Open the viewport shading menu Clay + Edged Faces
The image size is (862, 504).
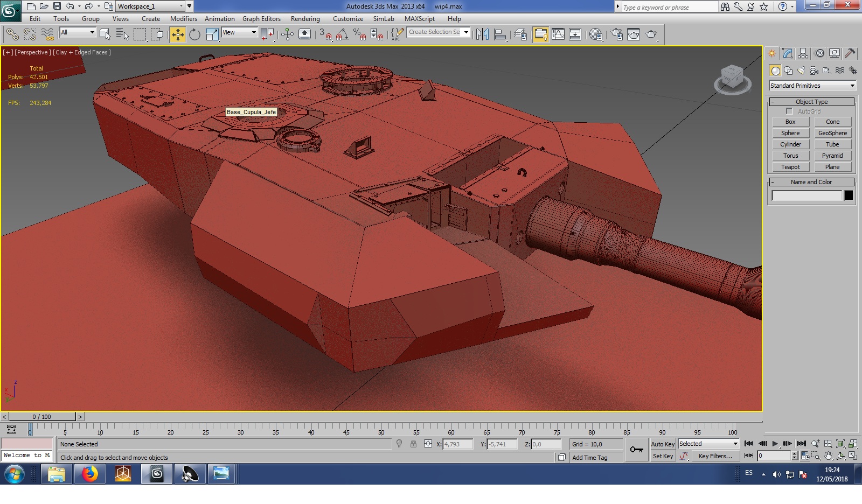click(x=82, y=52)
